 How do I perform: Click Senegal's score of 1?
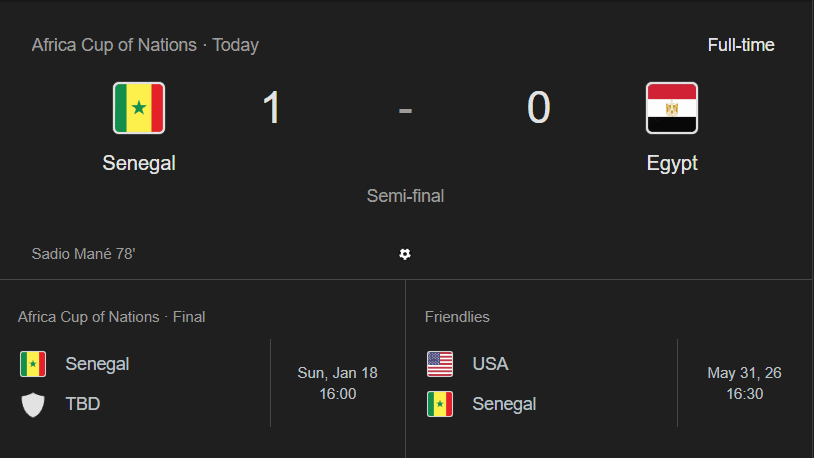pos(271,108)
